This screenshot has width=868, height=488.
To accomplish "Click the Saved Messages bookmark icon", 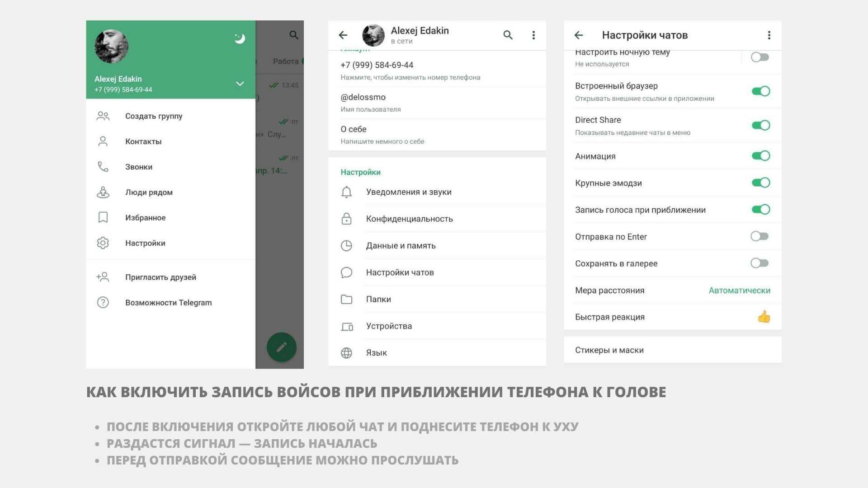I will (103, 217).
